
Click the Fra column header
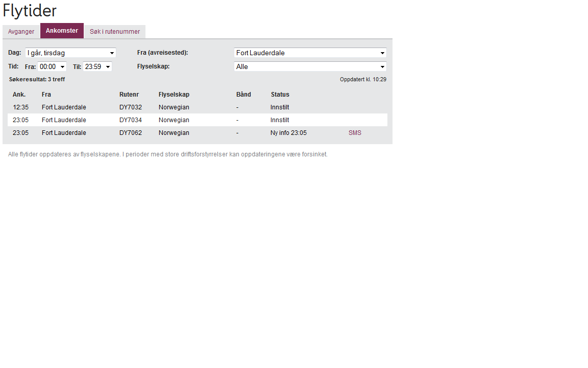46,95
